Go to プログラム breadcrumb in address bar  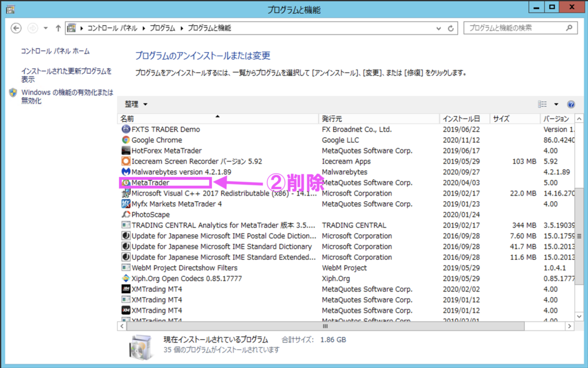[163, 28]
